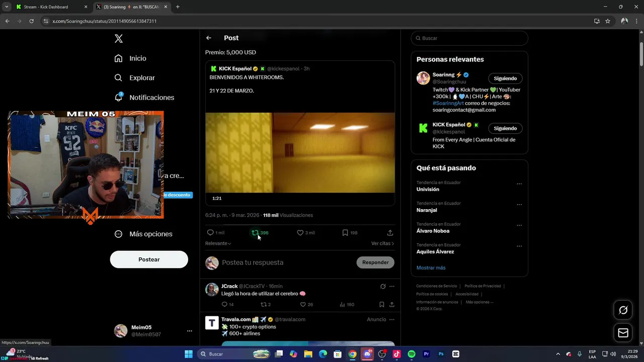Open the tab search dropdown arrow

click(7, 7)
